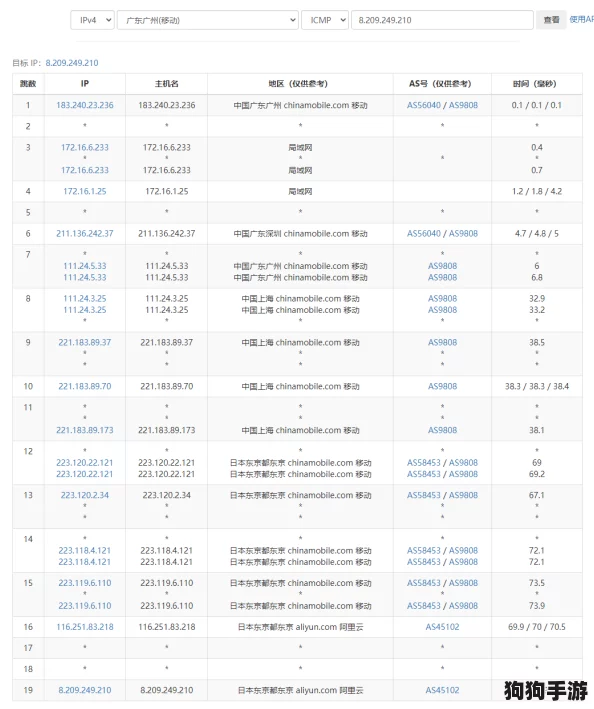Click AS9808 link in hop 6 row
The image size is (594, 709).
(x=463, y=234)
